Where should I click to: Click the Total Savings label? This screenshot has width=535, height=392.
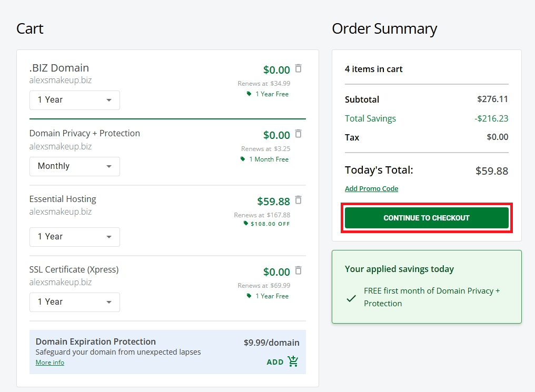click(x=370, y=118)
